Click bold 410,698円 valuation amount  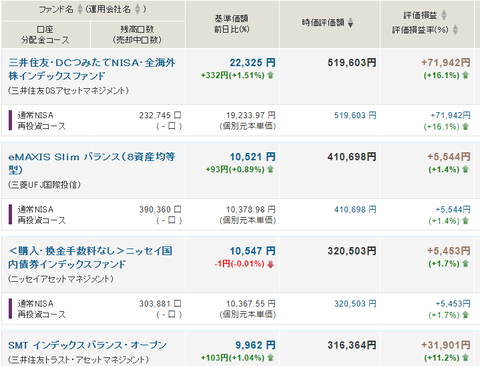[352, 157]
